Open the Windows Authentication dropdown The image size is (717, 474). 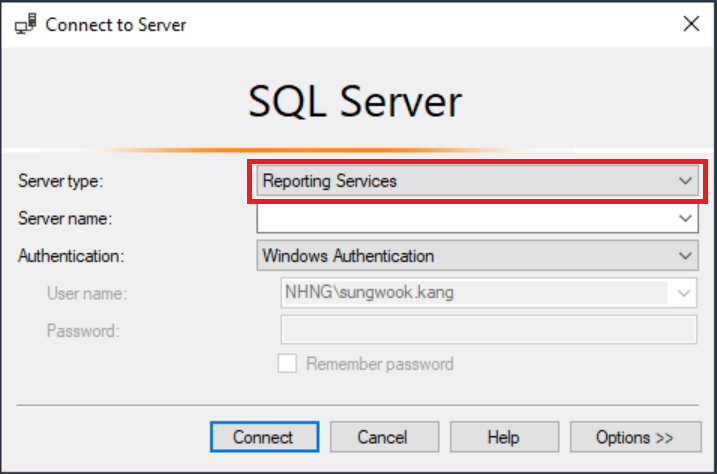pos(477,256)
